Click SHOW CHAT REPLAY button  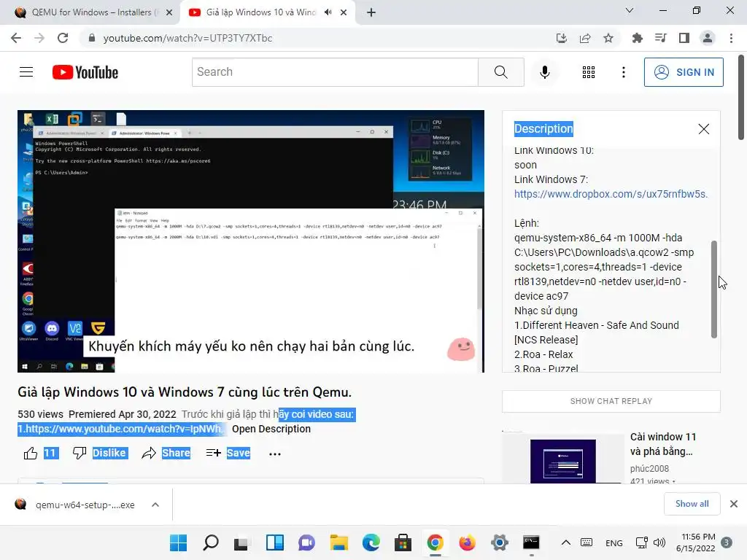pos(611,402)
